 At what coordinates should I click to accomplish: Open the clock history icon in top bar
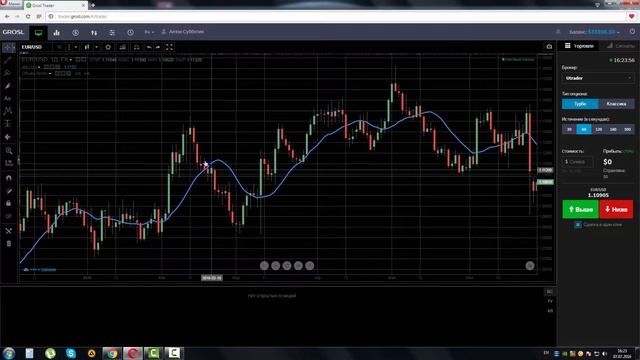pyautogui.click(x=130, y=32)
